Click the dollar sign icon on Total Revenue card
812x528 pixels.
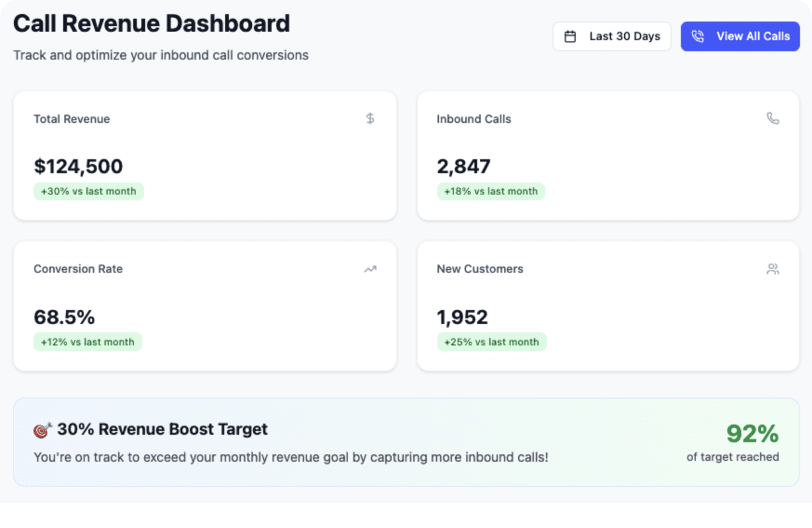(x=370, y=118)
